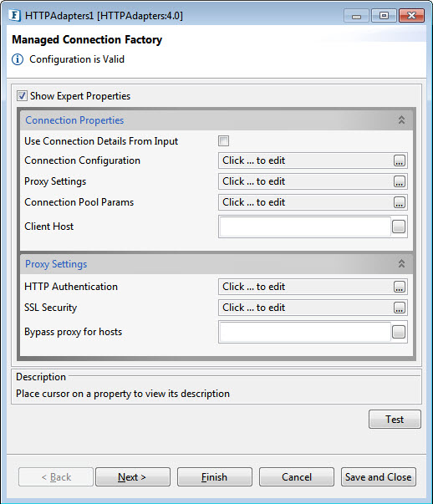
Task: Go to the Next step
Action: tap(133, 477)
